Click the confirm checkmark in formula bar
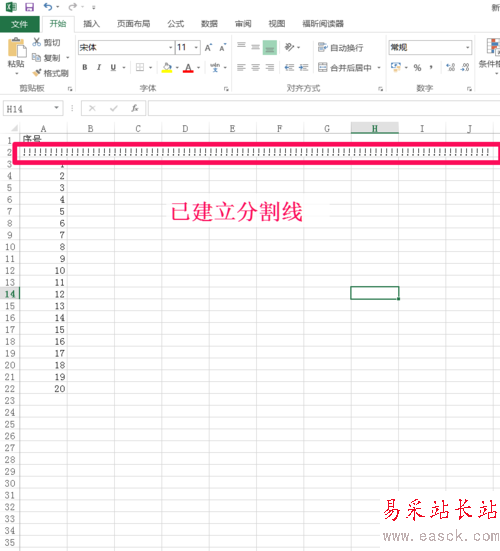The width and height of the screenshot is (500, 551). pos(113,108)
